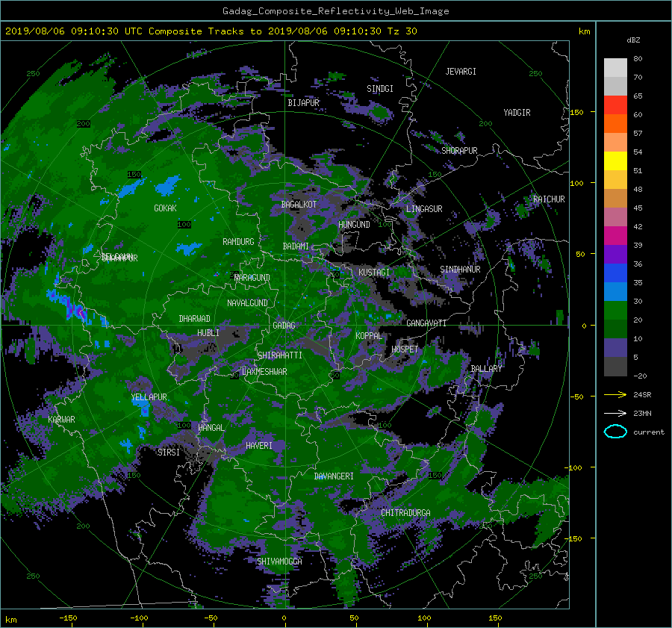Click the 'BADAMI' city label

pos(296,246)
